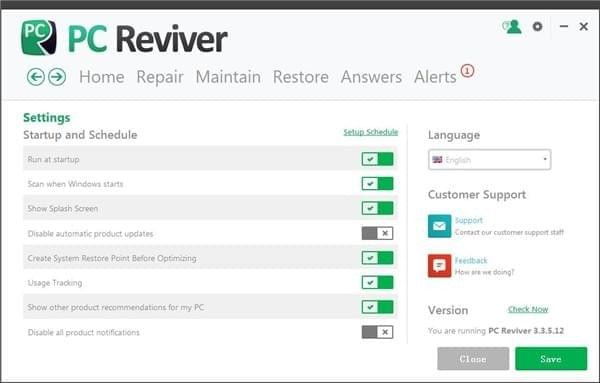Toggle Create System Restore Point Before Optimizing
This screenshot has height=383, width=600.
coord(377,258)
